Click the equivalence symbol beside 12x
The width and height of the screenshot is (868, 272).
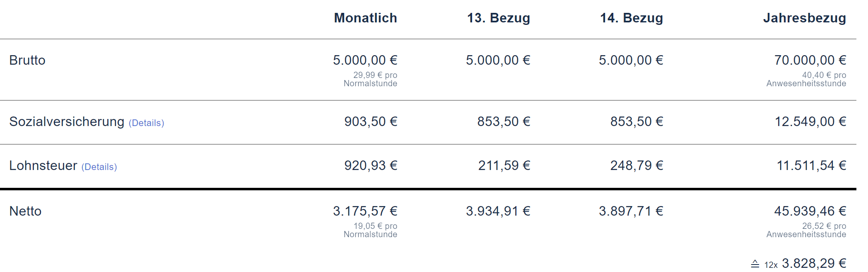[755, 264]
